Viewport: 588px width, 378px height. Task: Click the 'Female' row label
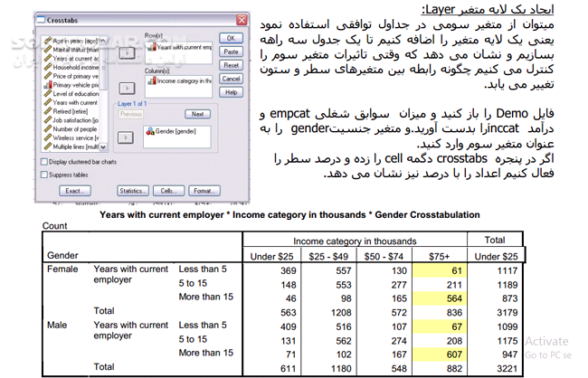(x=62, y=269)
